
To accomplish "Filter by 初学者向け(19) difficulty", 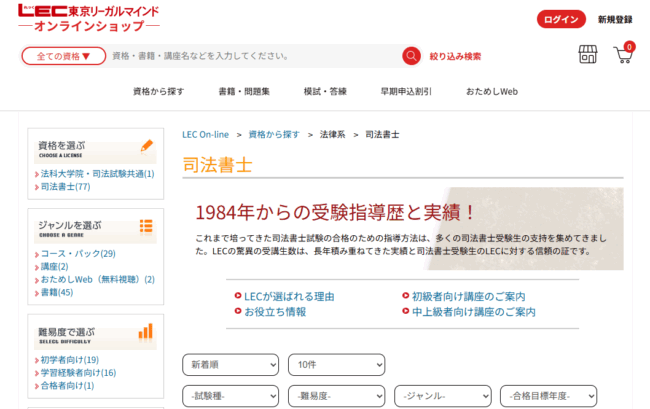I will [70, 360].
